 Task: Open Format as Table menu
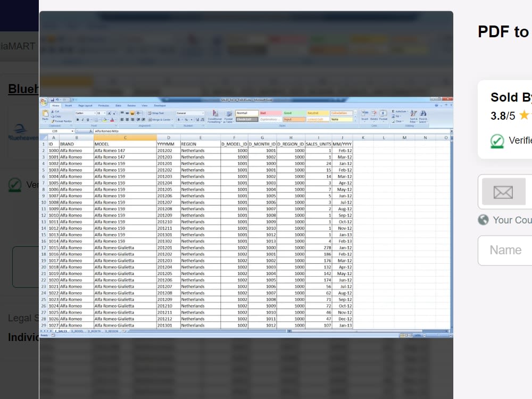coord(228,117)
